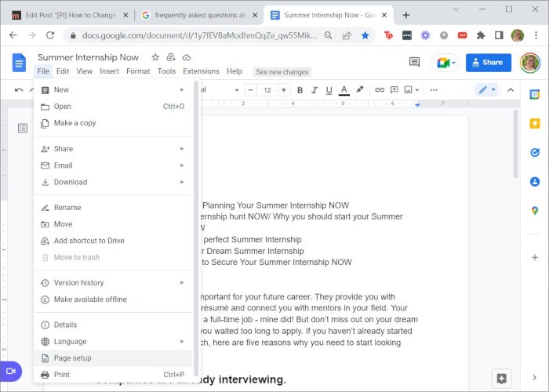
Task: Choose Open from the File menu
Action: (113, 107)
